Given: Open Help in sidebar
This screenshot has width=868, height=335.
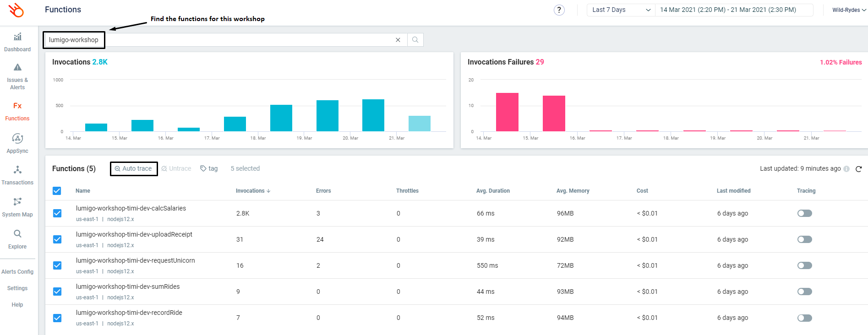Looking at the screenshot, I should tap(17, 305).
